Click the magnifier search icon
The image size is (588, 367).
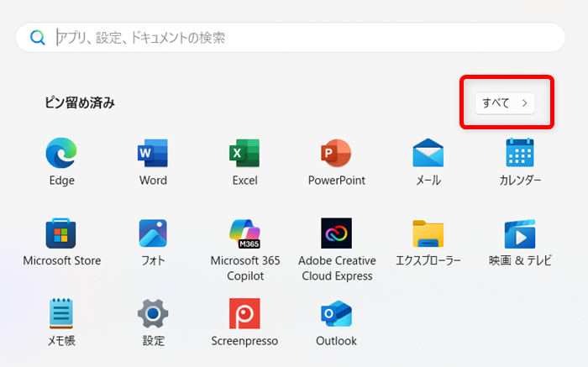tap(38, 38)
